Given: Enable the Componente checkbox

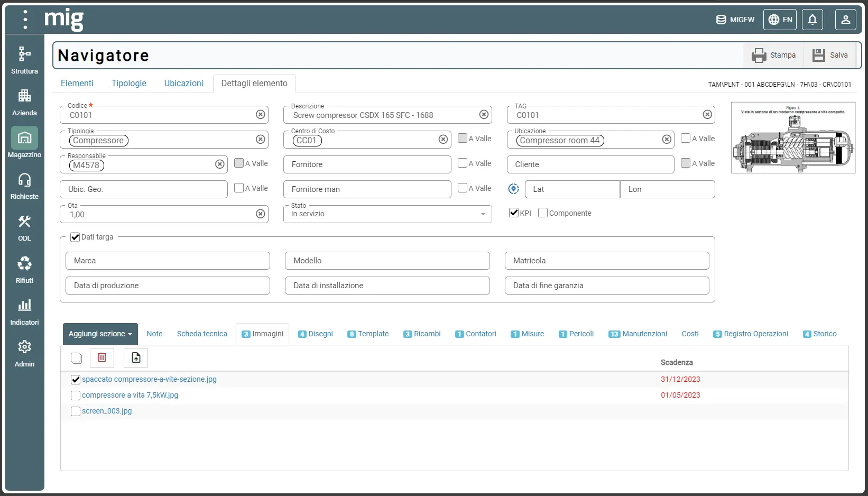Looking at the screenshot, I should click(x=543, y=213).
